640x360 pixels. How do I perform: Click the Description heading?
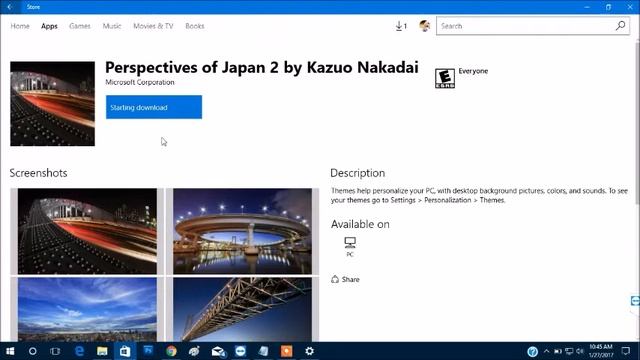358,173
